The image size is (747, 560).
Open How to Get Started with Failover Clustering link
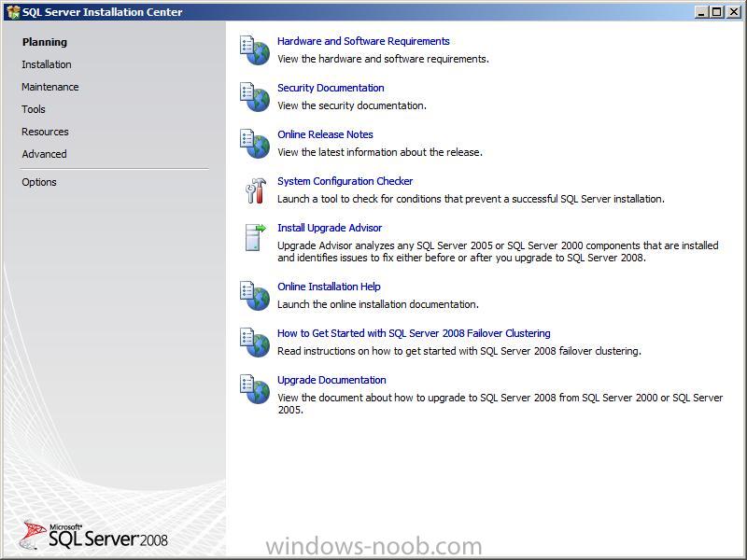(x=414, y=333)
